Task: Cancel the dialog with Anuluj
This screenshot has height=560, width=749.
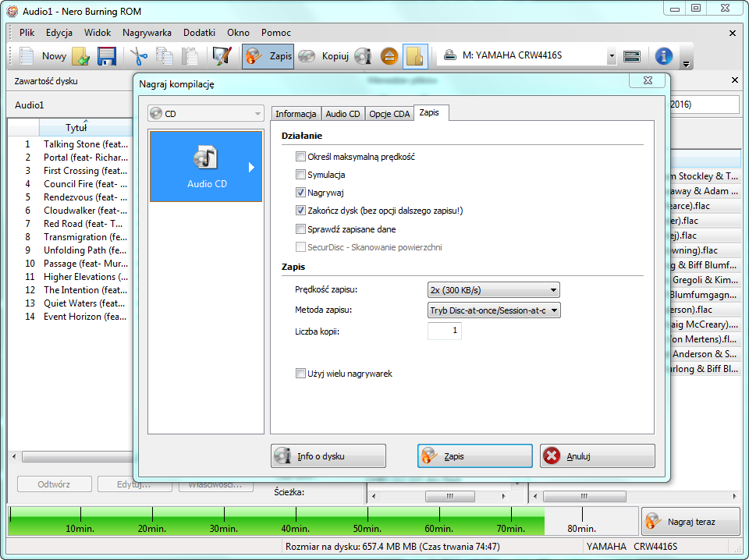Action: click(x=597, y=456)
